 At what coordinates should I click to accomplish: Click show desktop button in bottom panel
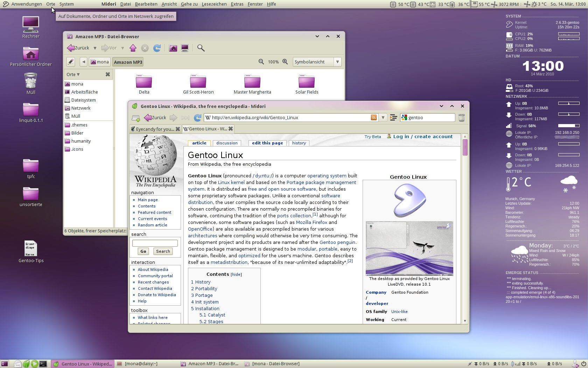(x=5, y=364)
